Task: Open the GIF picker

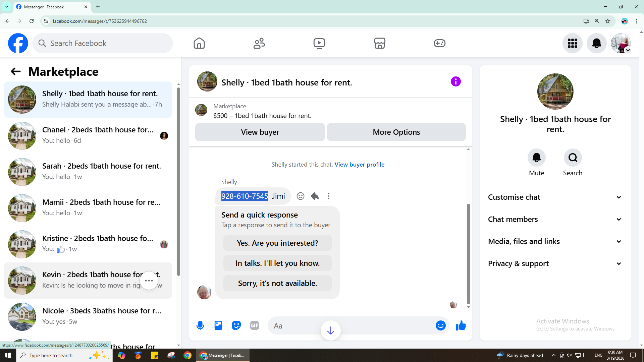Action: (255, 325)
